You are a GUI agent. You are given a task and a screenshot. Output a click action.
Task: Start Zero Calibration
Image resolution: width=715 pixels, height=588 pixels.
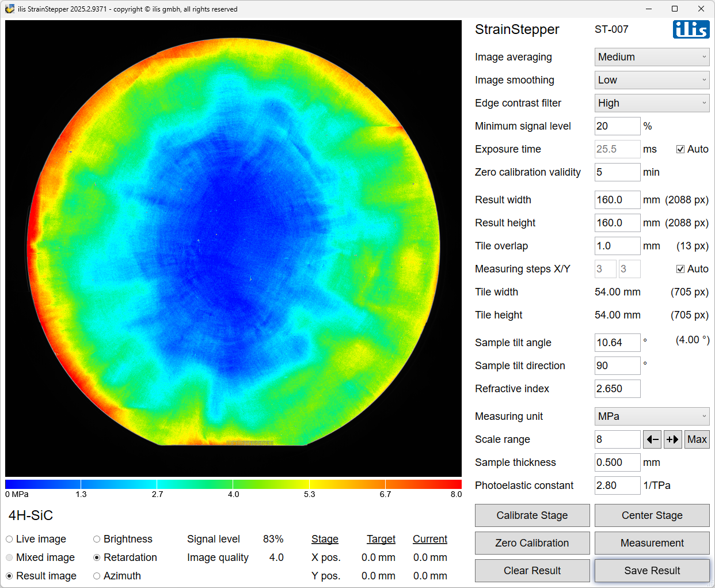click(x=532, y=543)
